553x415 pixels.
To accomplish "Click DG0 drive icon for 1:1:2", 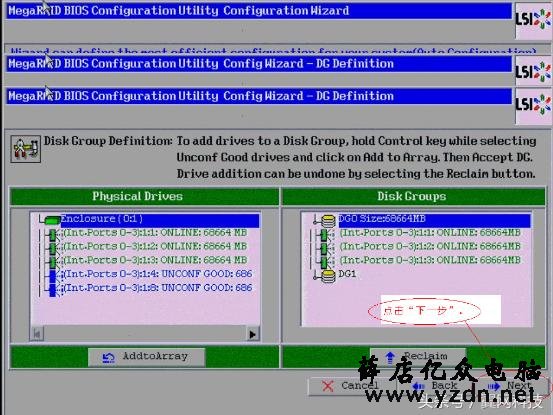I will 324,248.
